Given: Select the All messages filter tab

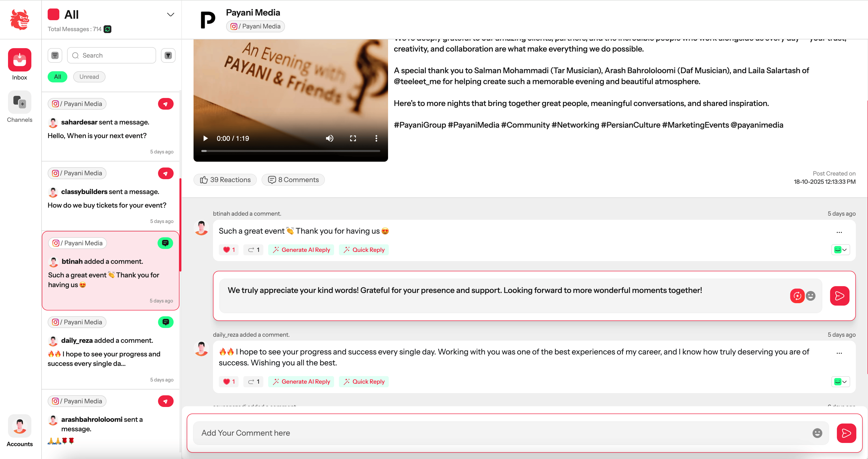Looking at the screenshot, I should click(58, 77).
